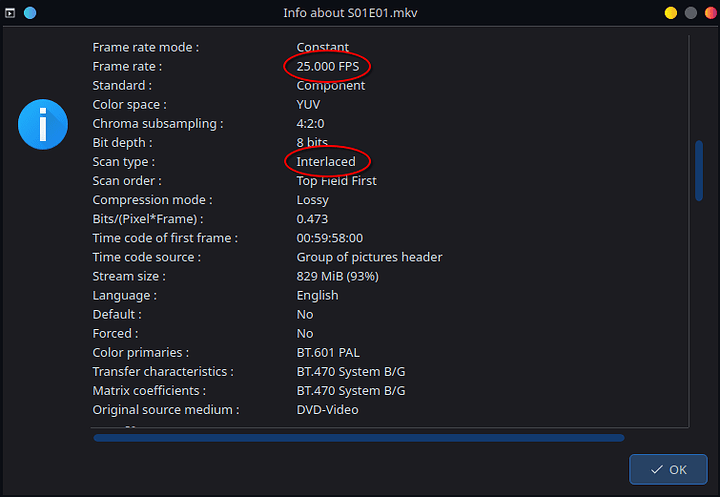The image size is (720, 497).
Task: Select the Frame rate mode label
Action: click(146, 47)
